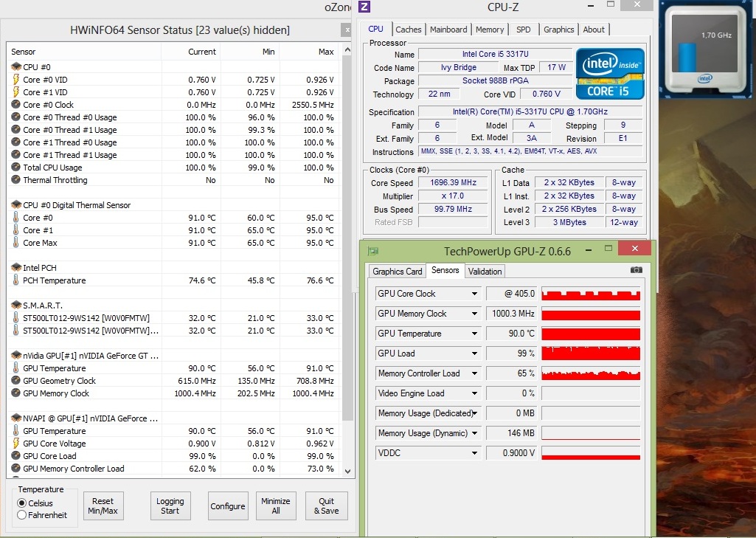Click the CPU #0 Digital Thermal Sensor icon

click(16, 204)
